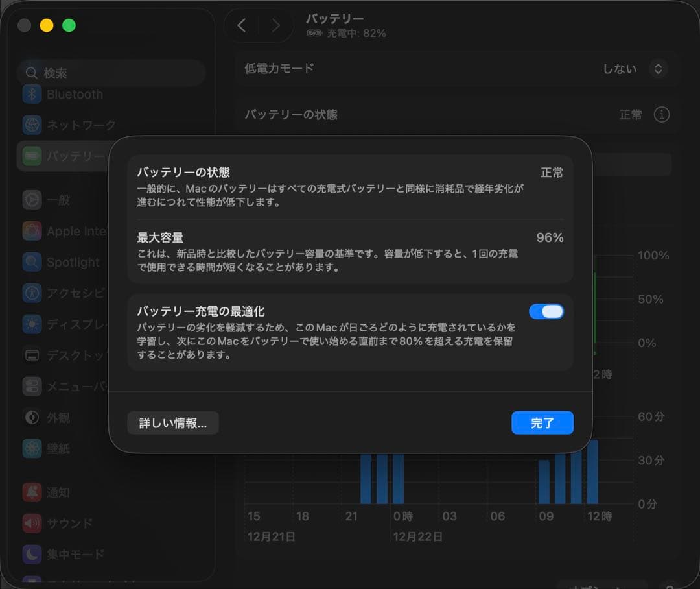Click the 詳しい情報... button

click(173, 423)
